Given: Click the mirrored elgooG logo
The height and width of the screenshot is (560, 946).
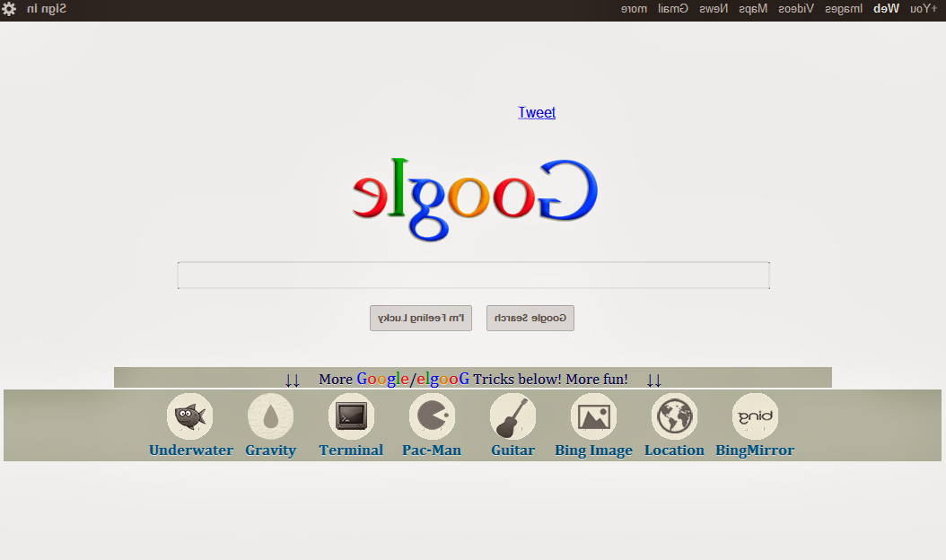Looking at the screenshot, I should click(x=475, y=199).
